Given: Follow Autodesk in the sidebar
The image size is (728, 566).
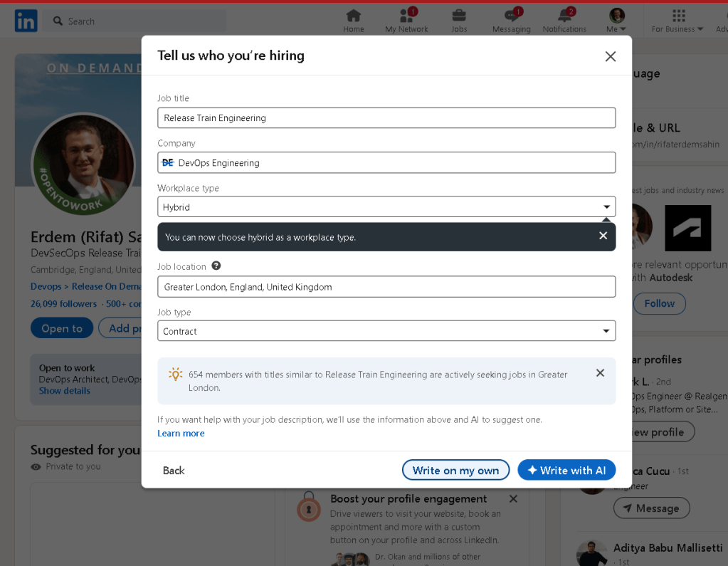Looking at the screenshot, I should [659, 304].
